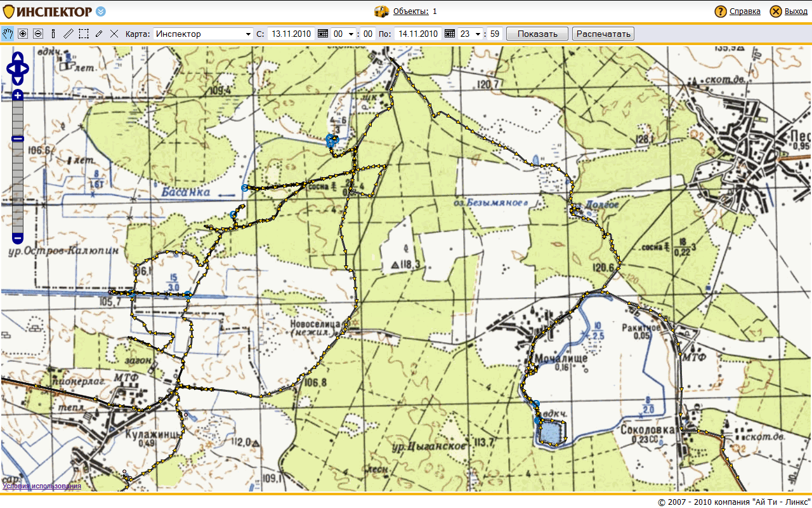The image size is (812, 508).
Task: Select the pencil draw tool
Action: (x=99, y=34)
